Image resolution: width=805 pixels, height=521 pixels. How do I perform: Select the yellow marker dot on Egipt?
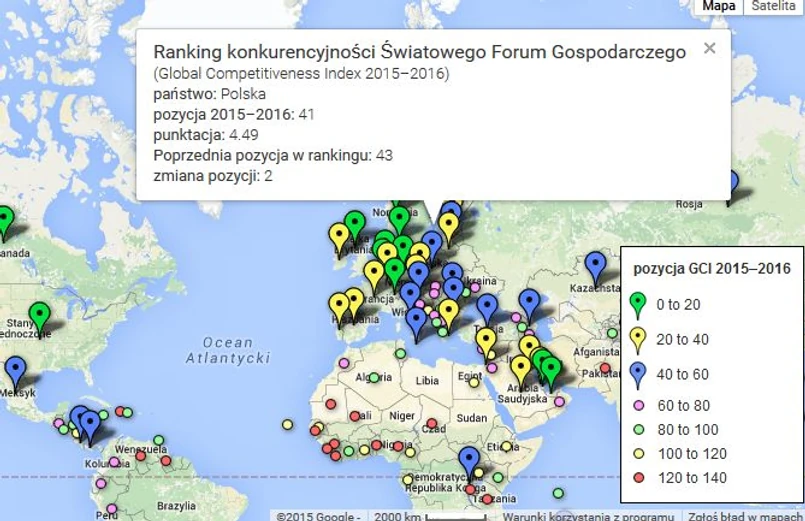pyautogui.click(x=474, y=382)
